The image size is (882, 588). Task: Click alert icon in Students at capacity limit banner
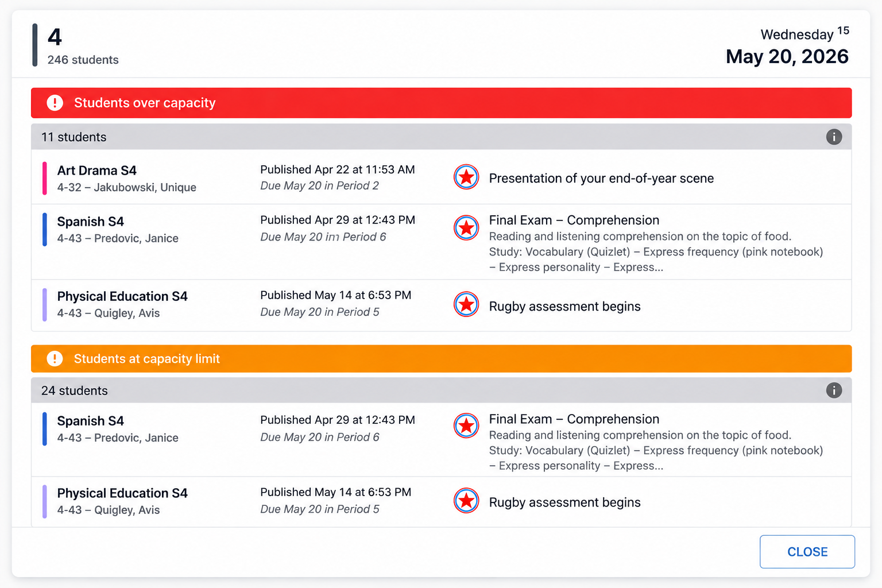click(55, 359)
